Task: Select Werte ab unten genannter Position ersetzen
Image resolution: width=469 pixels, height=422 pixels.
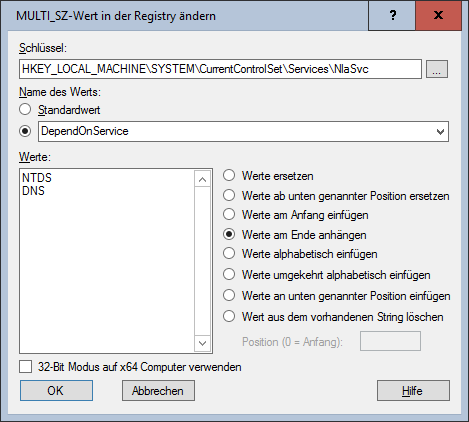Action: tap(229, 195)
